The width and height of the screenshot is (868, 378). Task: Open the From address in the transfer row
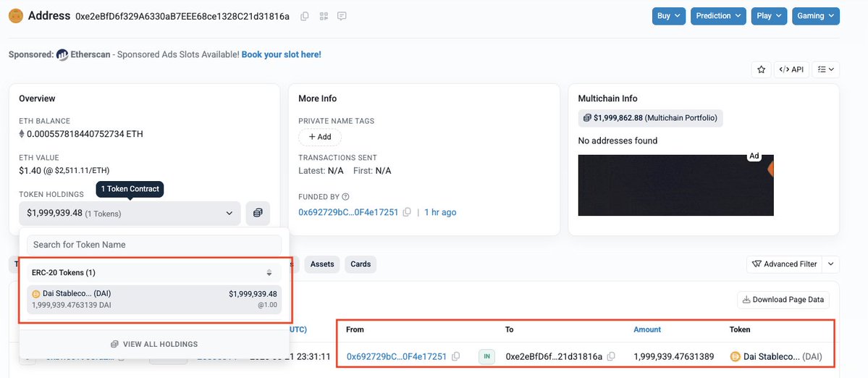point(397,356)
